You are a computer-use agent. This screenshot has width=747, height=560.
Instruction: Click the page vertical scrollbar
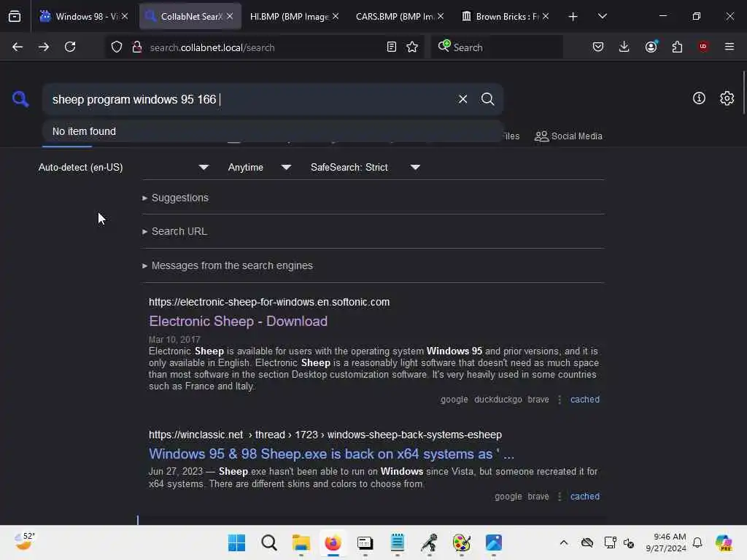743,93
